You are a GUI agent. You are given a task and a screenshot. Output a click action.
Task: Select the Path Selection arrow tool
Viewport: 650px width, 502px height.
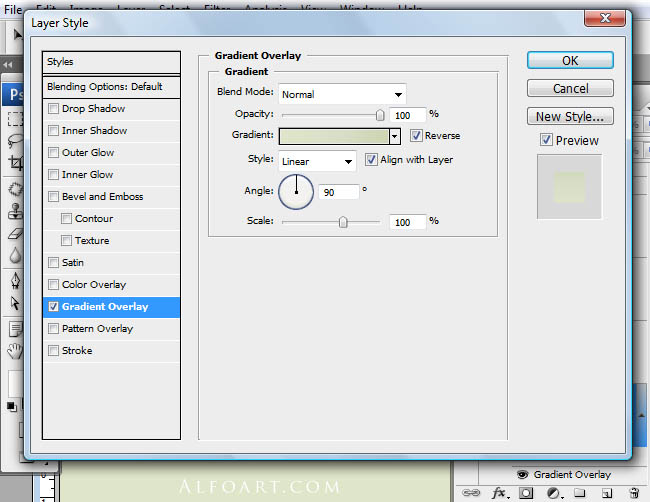pyautogui.click(x=15, y=303)
